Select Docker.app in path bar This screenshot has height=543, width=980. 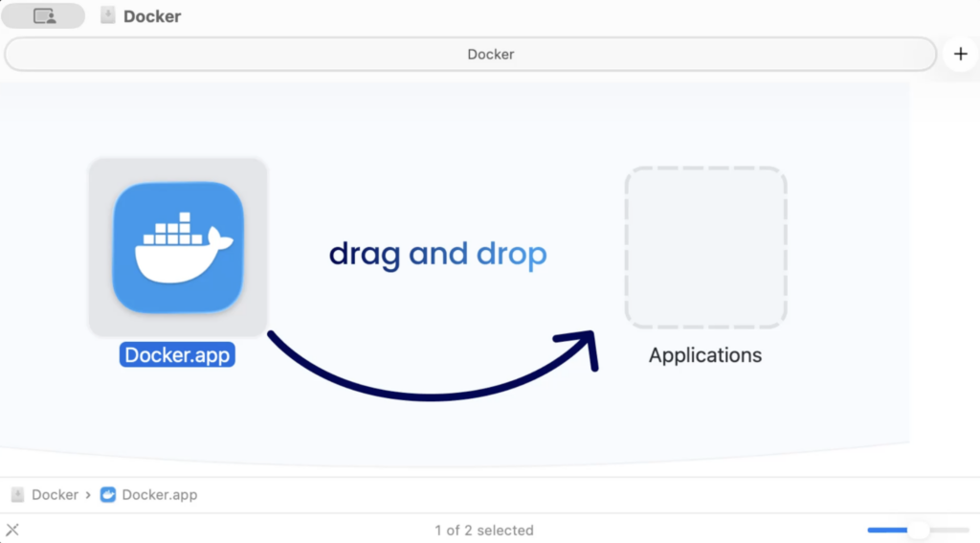pos(160,495)
